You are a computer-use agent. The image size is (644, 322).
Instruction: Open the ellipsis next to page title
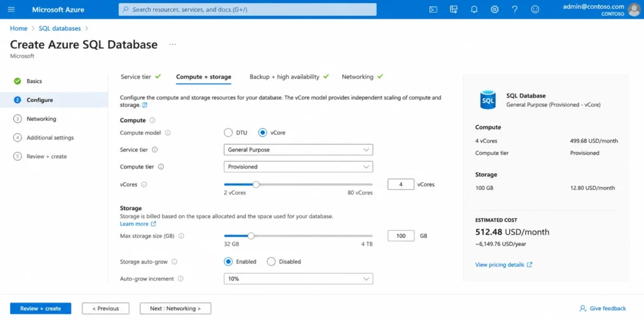click(173, 45)
